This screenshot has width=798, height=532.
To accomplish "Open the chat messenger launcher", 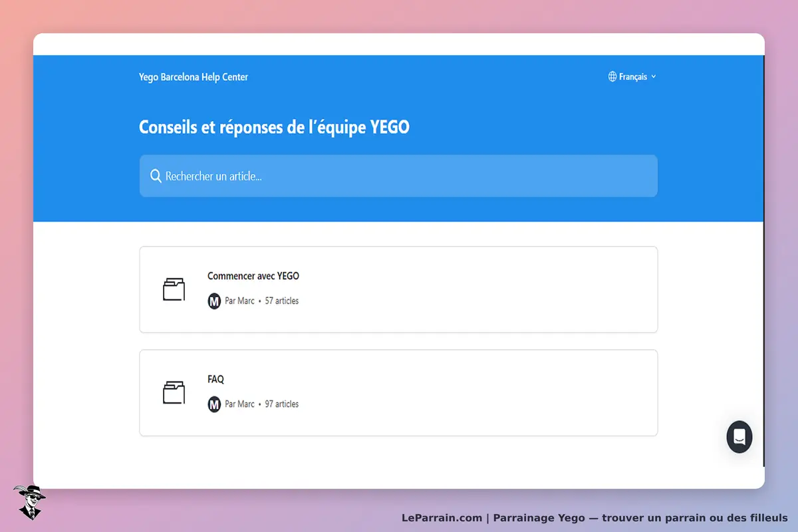I will pos(739,437).
